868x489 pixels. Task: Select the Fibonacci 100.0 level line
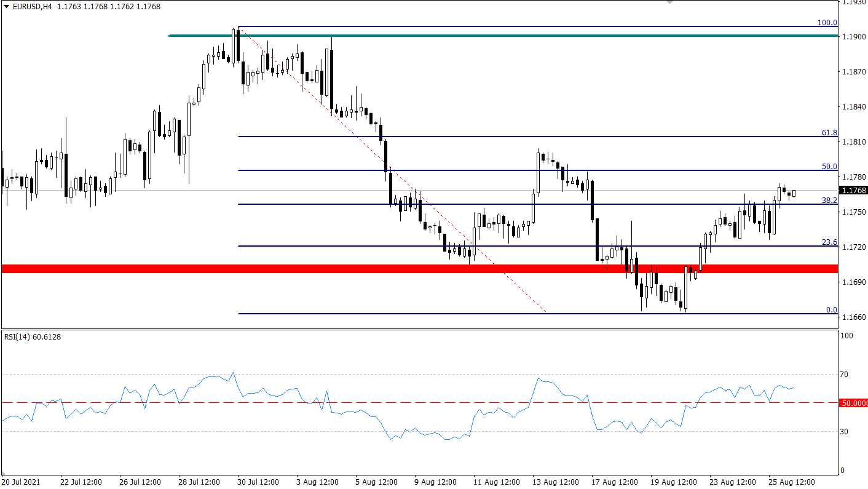point(492,26)
